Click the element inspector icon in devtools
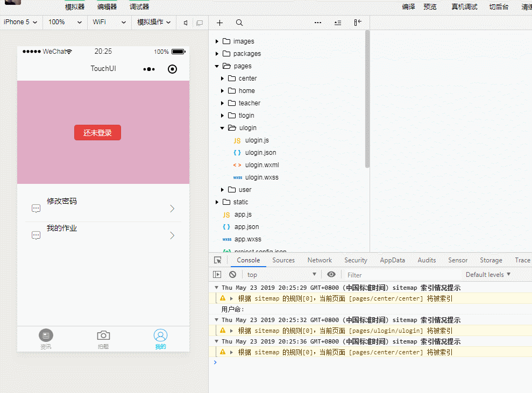Viewport: 532px width, 393px height. 218,260
